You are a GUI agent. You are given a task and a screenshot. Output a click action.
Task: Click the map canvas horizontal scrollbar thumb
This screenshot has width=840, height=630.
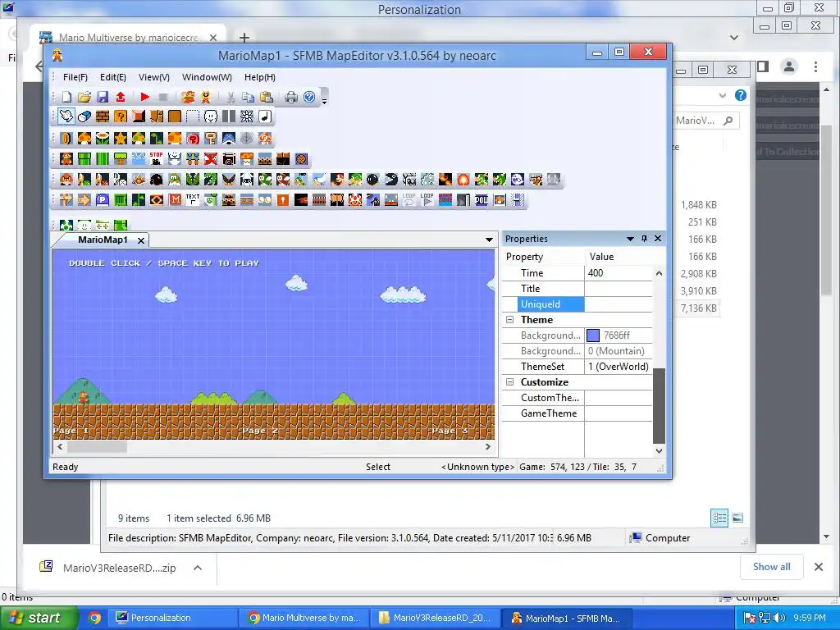[x=97, y=447]
